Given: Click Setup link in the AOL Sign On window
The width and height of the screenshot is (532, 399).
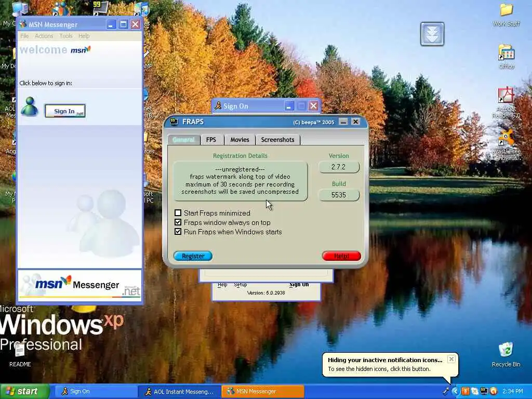Looking at the screenshot, I should pyautogui.click(x=241, y=285).
